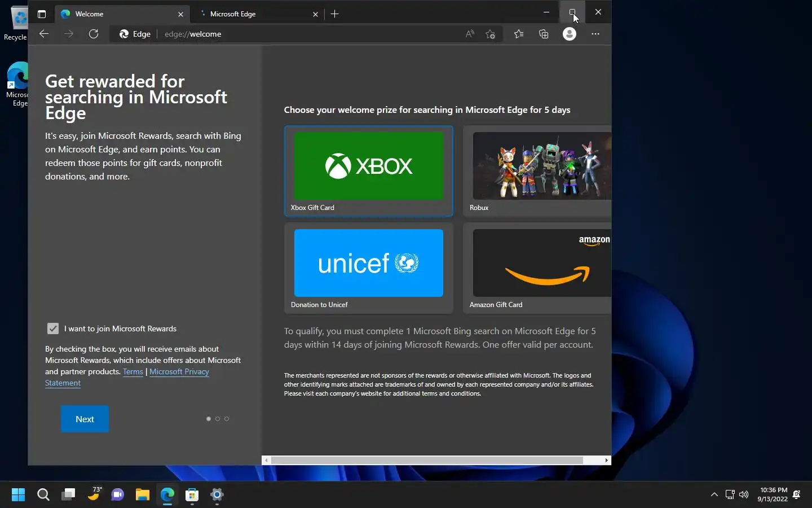Open the tab actions menu icon
Image resolution: width=812 pixels, height=508 pixels.
pyautogui.click(x=41, y=14)
